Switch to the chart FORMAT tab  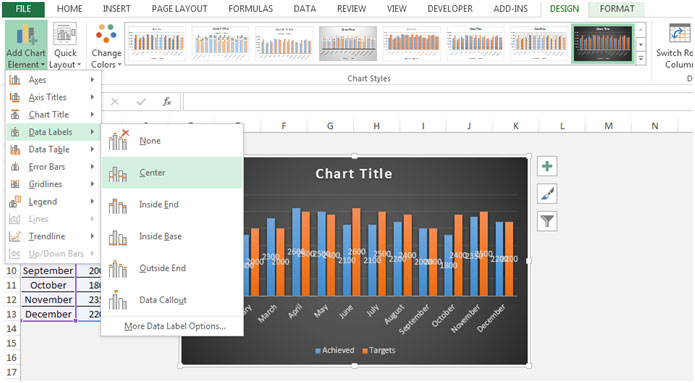[x=617, y=8]
